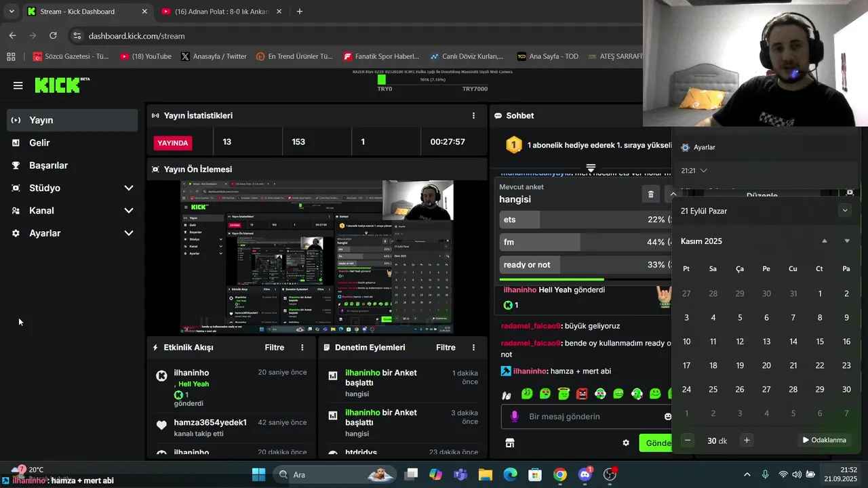
Task: Insert the heart-eyes green emote
Action: click(545, 394)
